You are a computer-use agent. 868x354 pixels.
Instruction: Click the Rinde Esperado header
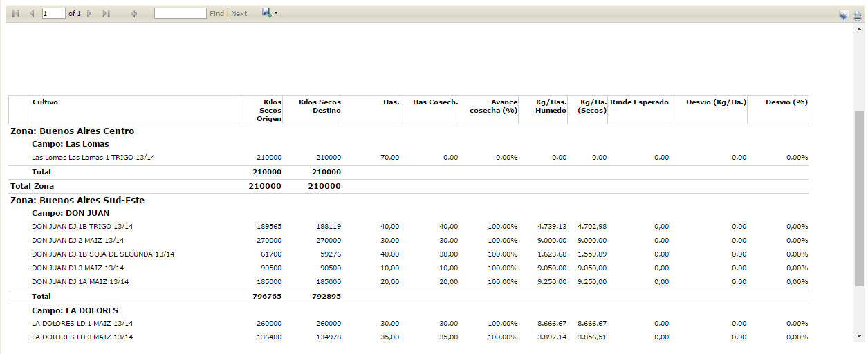pos(639,102)
